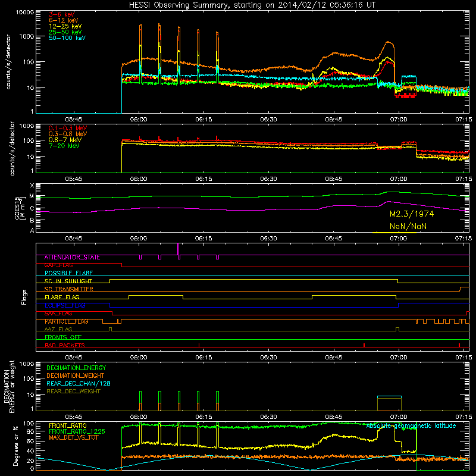
Task: Click the 'B' flare class tick label
Action: click(32, 221)
